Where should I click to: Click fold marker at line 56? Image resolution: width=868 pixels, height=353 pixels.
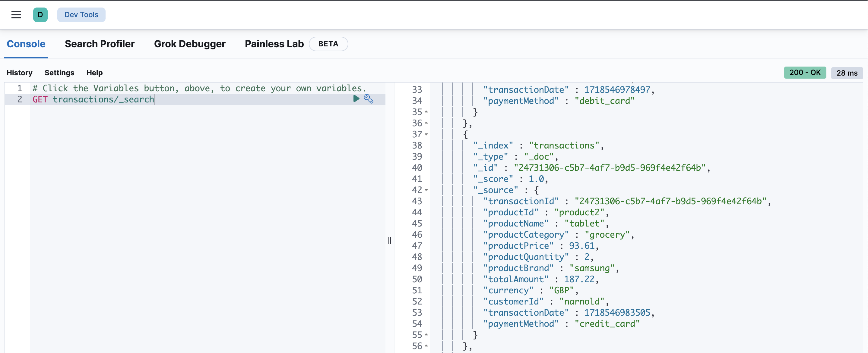[x=426, y=346]
